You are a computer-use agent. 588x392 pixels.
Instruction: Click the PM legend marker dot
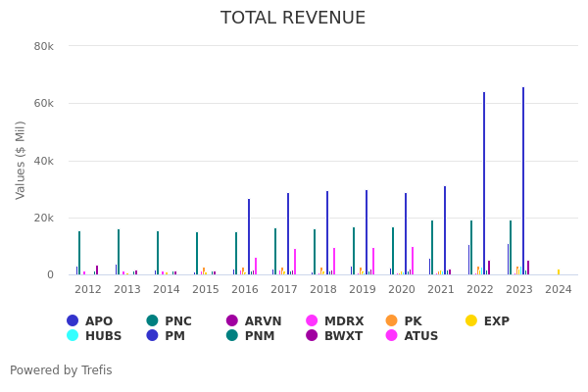[x=153, y=336]
